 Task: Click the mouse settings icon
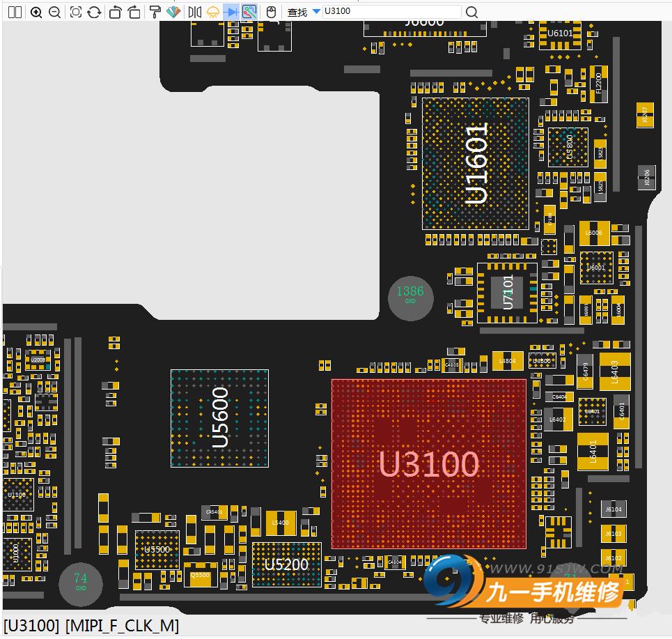click(x=271, y=12)
